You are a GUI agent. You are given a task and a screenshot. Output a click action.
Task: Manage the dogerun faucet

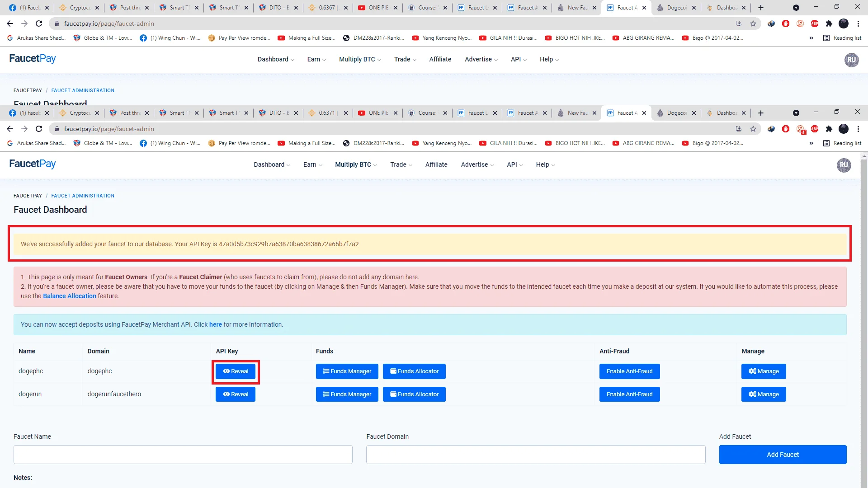click(764, 394)
